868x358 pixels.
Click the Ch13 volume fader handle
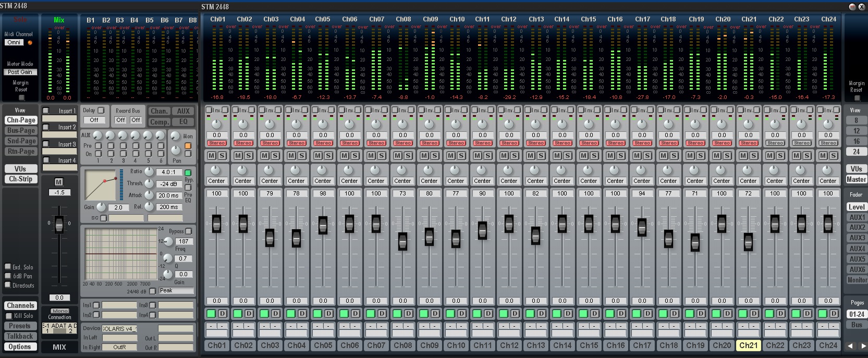[x=535, y=235]
